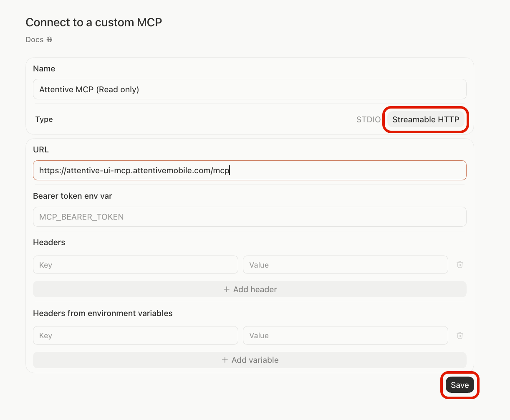Click the Headers Key input
Viewport: 510px width, 420px height.
point(136,265)
